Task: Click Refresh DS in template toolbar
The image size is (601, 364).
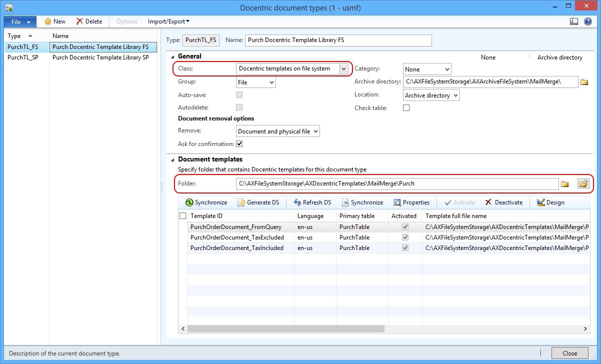Action: click(x=312, y=202)
